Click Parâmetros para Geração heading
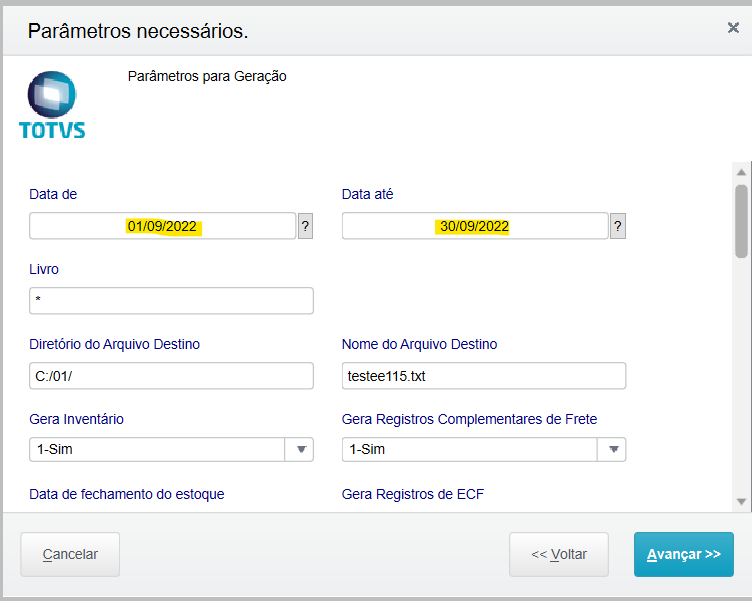This screenshot has width=752, height=601. click(x=207, y=76)
